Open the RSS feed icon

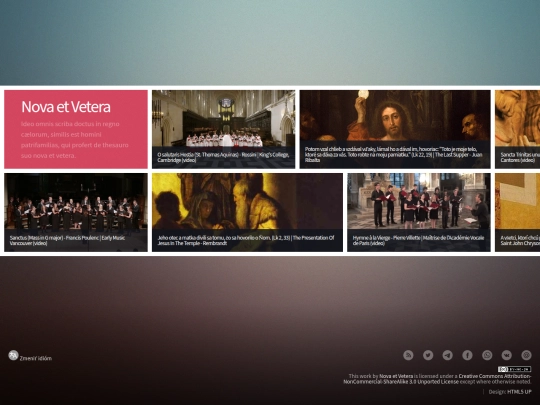pyautogui.click(x=408, y=355)
